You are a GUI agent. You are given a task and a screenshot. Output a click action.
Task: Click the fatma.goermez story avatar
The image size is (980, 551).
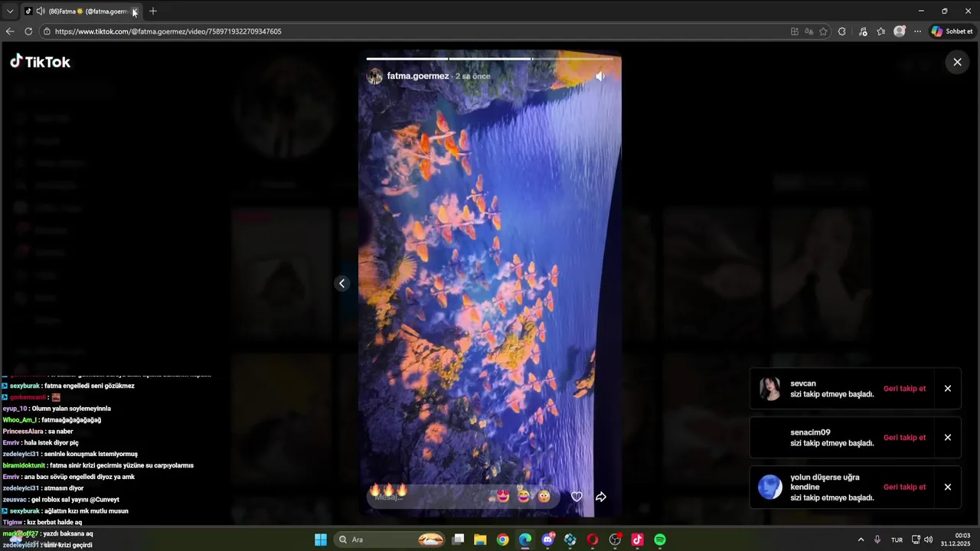point(374,77)
